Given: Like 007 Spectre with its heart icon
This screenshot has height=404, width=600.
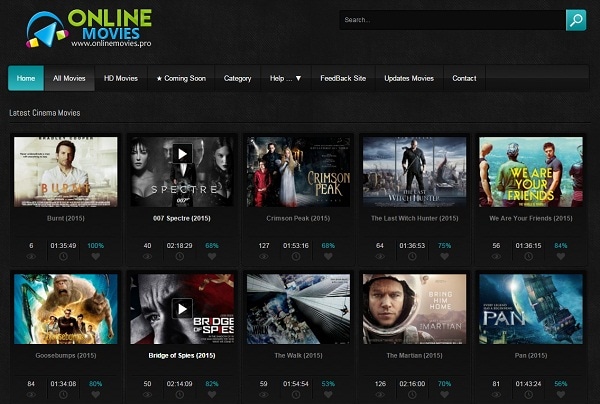Looking at the screenshot, I should (x=212, y=257).
